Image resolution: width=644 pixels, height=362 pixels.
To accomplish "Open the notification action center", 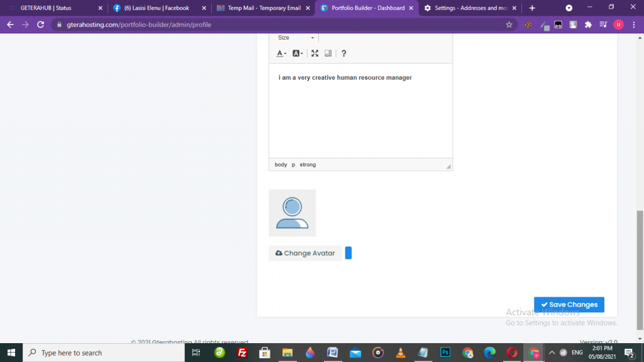I will tap(629, 353).
